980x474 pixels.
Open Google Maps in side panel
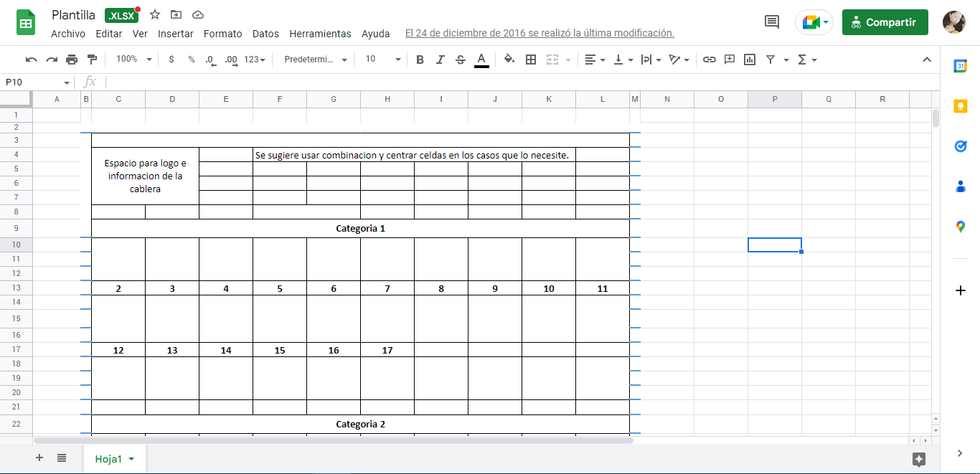coord(961,227)
